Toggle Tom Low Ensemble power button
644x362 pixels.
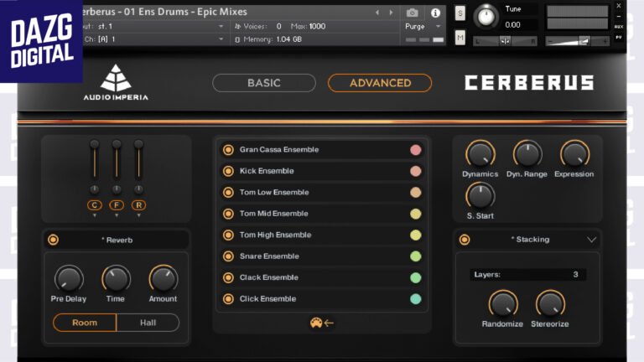(x=228, y=193)
